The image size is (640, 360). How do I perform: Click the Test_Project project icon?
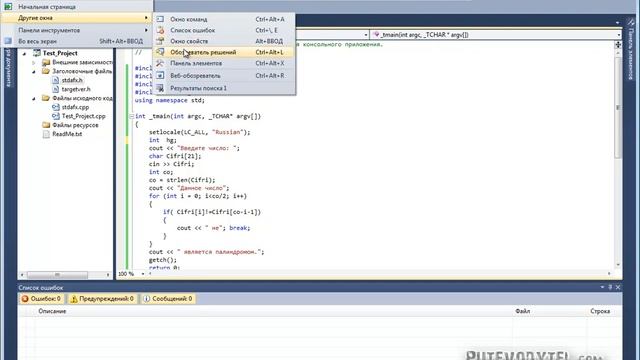coord(37,53)
